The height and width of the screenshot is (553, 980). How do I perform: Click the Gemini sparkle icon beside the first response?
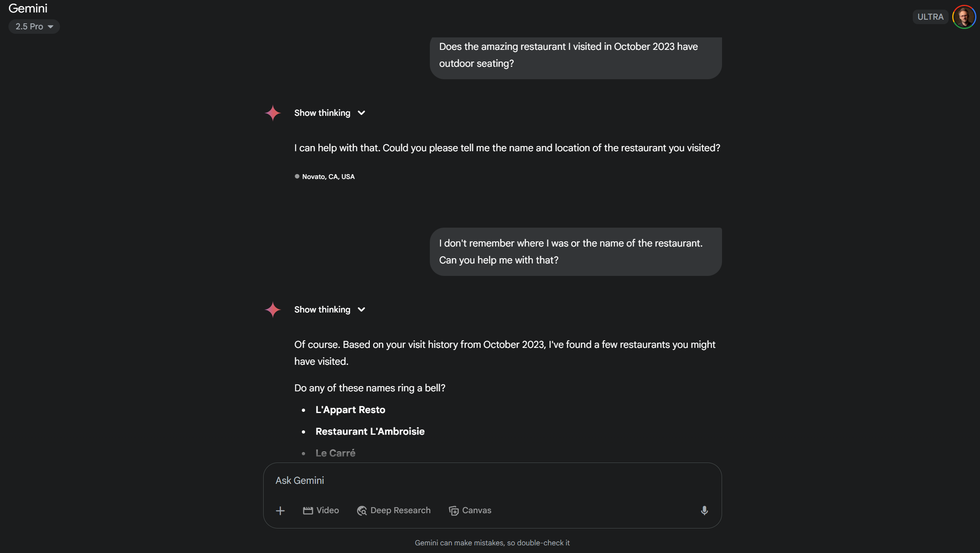click(272, 113)
